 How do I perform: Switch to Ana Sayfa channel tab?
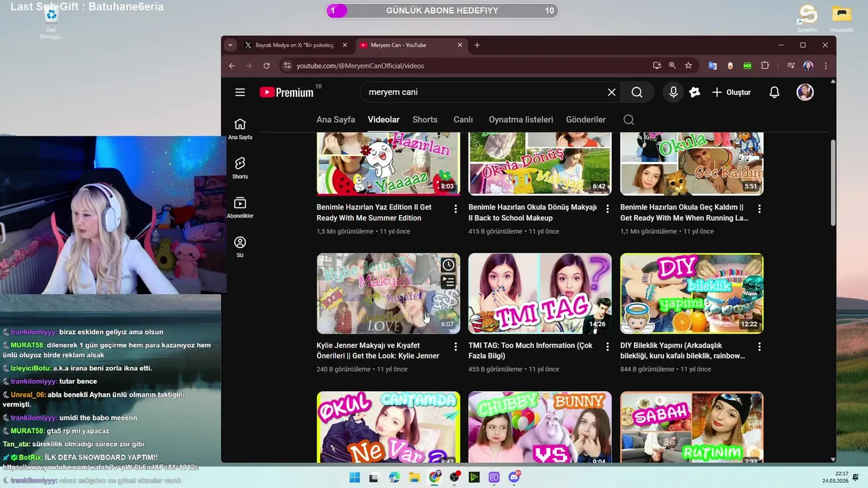[336, 120]
